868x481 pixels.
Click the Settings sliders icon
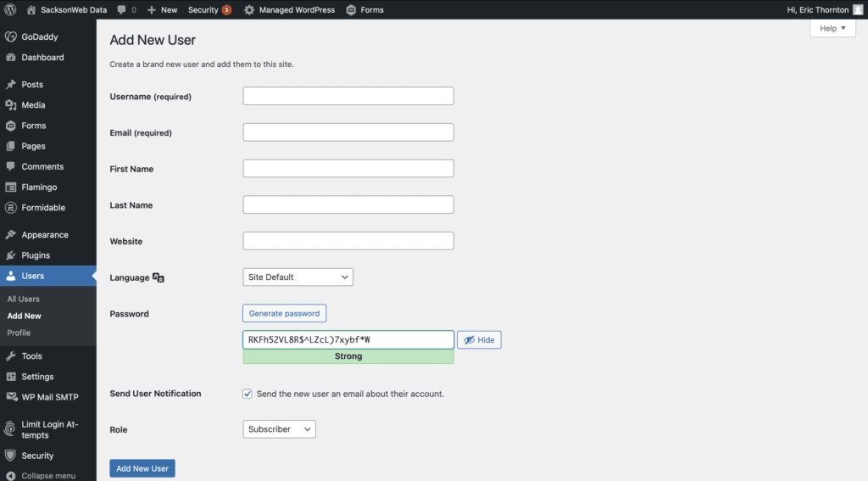tap(10, 377)
